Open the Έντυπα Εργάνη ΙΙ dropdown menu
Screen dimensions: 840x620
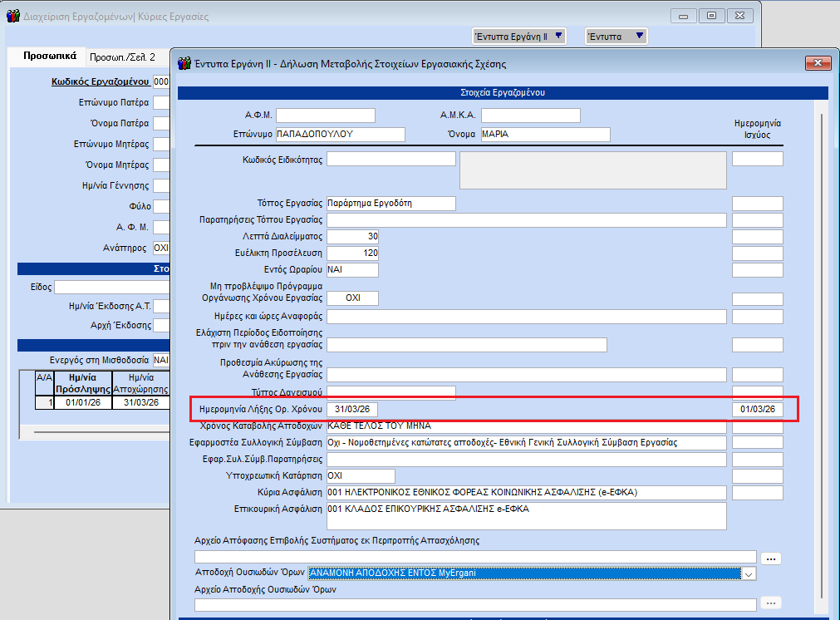[x=519, y=36]
